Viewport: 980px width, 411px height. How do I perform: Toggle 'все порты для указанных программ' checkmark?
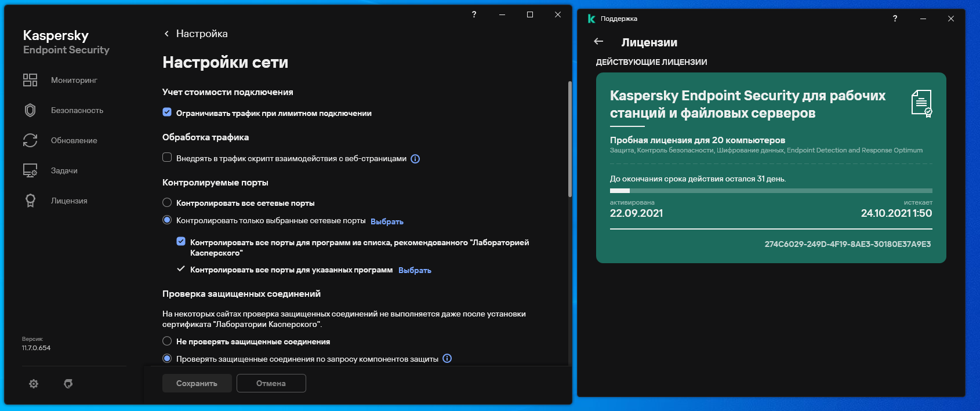181,269
